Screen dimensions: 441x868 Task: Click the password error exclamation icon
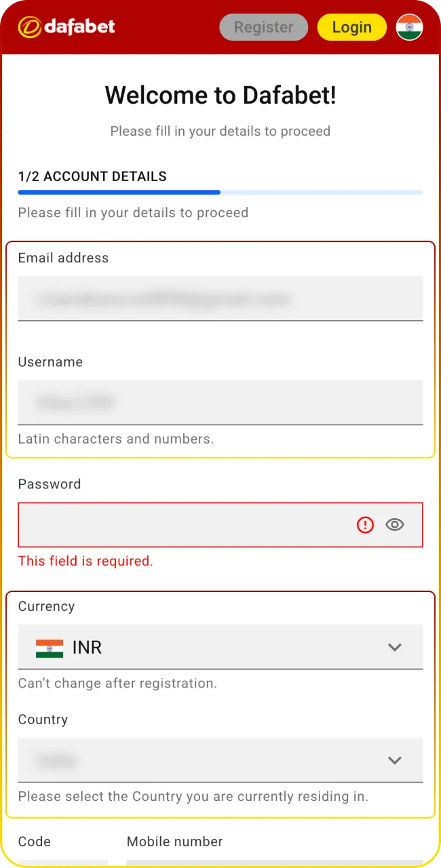tap(365, 524)
